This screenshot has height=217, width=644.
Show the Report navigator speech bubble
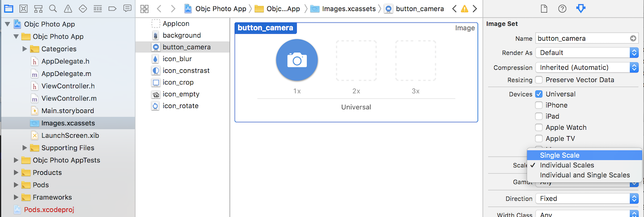click(128, 9)
